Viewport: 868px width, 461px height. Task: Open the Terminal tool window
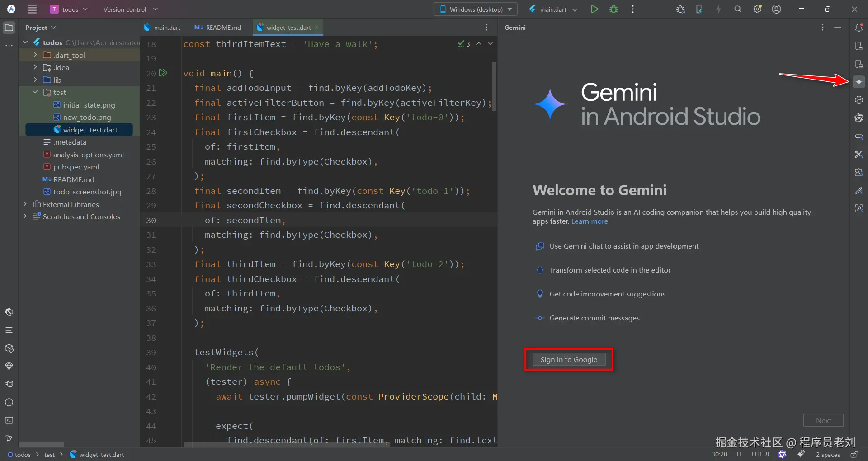(x=9, y=420)
